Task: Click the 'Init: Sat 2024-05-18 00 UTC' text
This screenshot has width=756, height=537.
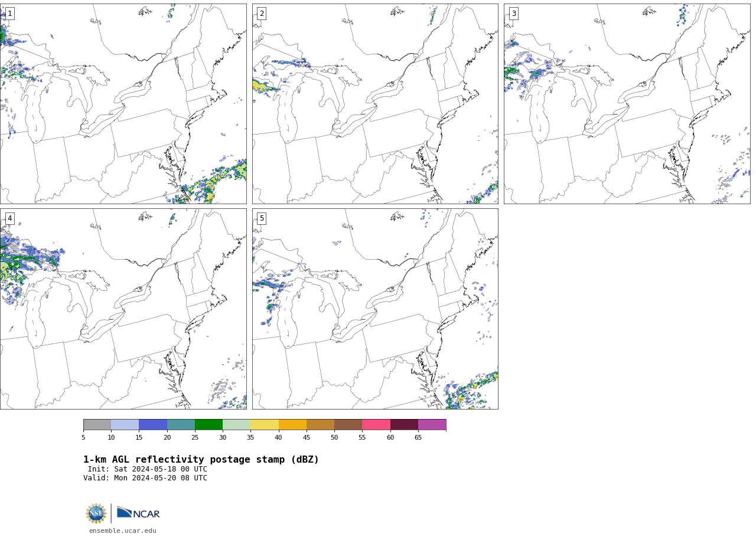Action: click(x=148, y=469)
